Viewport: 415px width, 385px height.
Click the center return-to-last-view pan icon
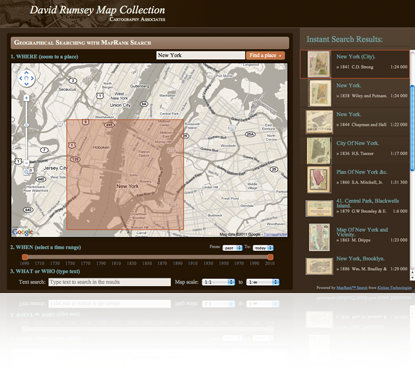(x=26, y=79)
